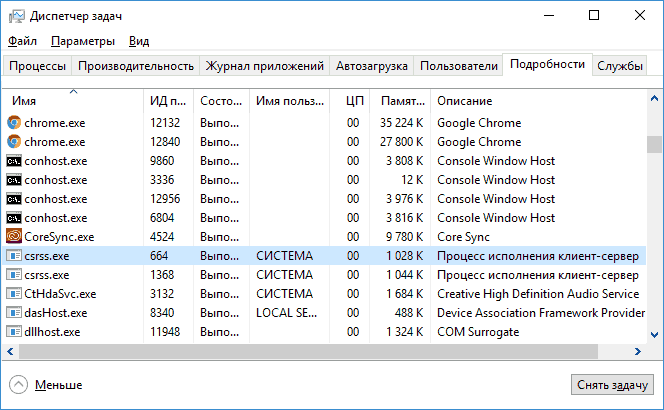Click the Core Sync description cell
Viewport: 664px width, 410px height.
[x=463, y=237]
